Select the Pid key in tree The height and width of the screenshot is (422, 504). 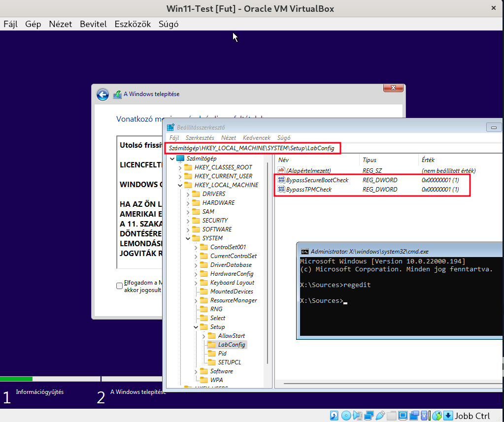coord(222,354)
